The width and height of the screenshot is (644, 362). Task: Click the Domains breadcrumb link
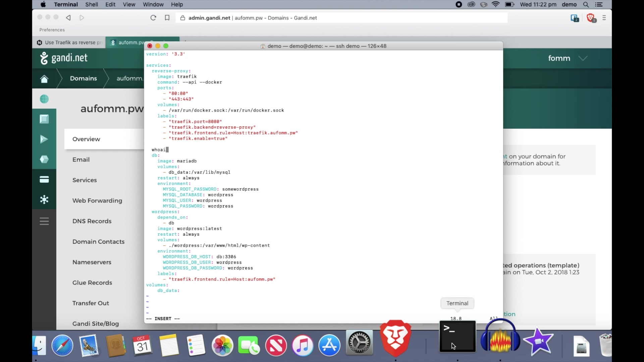83,78
